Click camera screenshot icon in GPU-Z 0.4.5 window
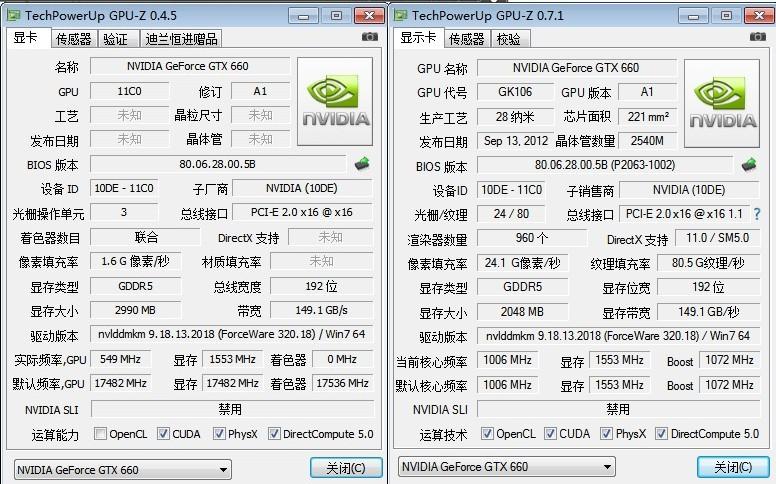The height and width of the screenshot is (484, 776). pyautogui.click(x=369, y=37)
